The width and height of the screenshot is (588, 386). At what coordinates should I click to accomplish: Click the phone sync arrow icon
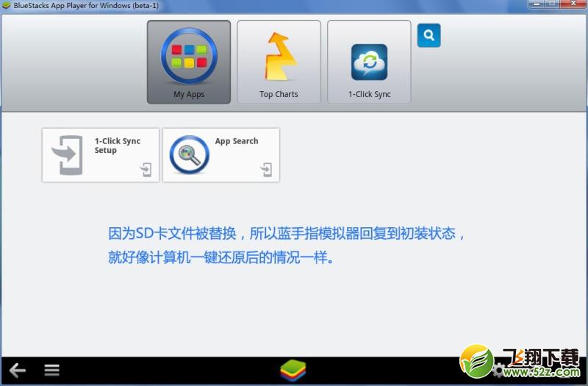[68, 155]
